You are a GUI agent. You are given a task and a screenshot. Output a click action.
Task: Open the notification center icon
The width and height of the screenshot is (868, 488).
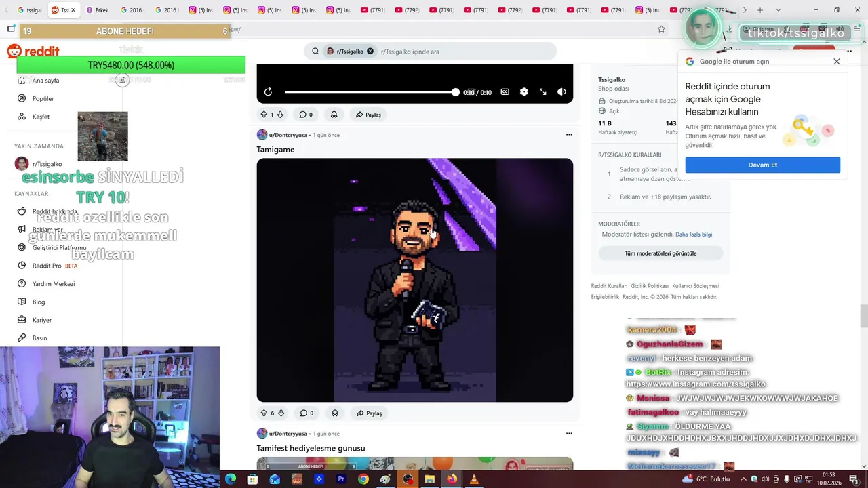coord(854,479)
